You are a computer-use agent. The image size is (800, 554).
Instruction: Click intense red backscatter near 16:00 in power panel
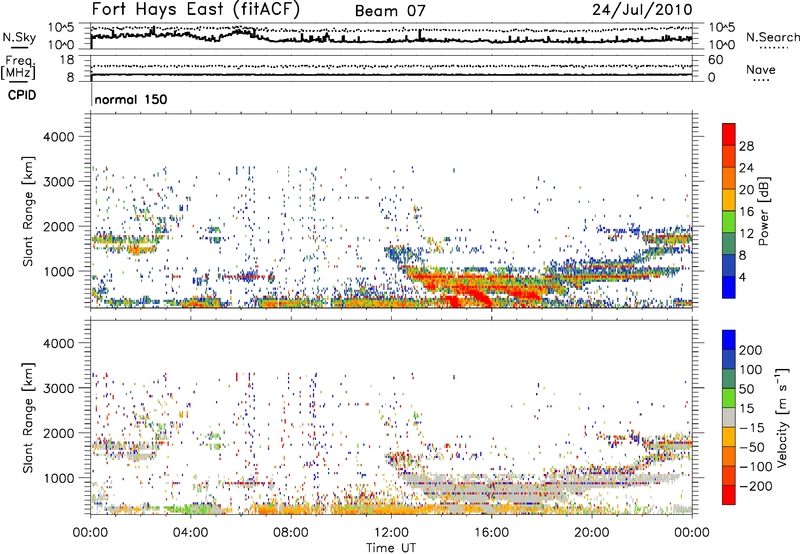[x=480, y=295]
